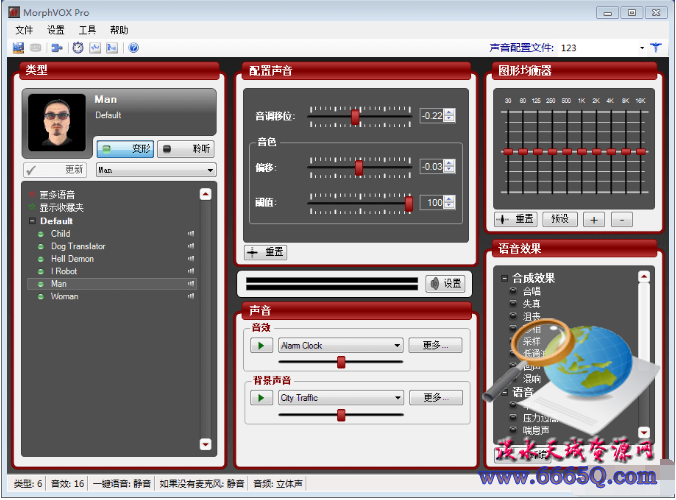The height and width of the screenshot is (500, 676).
Task: Click 更多 next to City Traffic
Action: coord(436,397)
